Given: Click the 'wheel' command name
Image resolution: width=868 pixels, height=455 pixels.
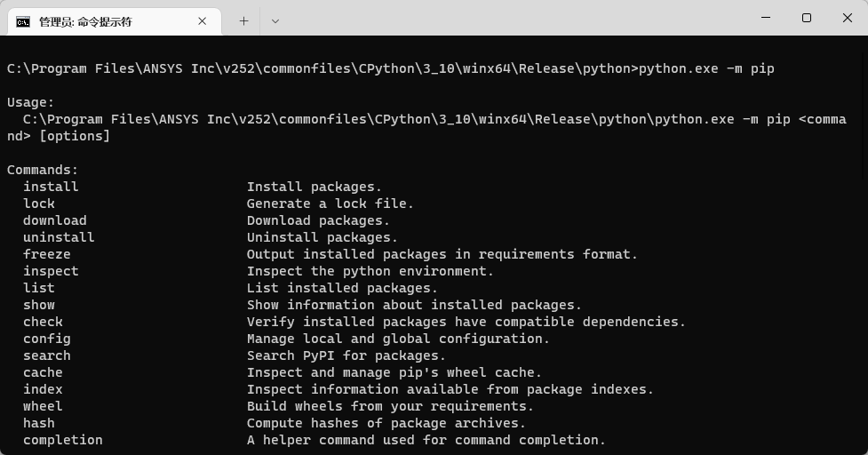Looking at the screenshot, I should point(43,406).
